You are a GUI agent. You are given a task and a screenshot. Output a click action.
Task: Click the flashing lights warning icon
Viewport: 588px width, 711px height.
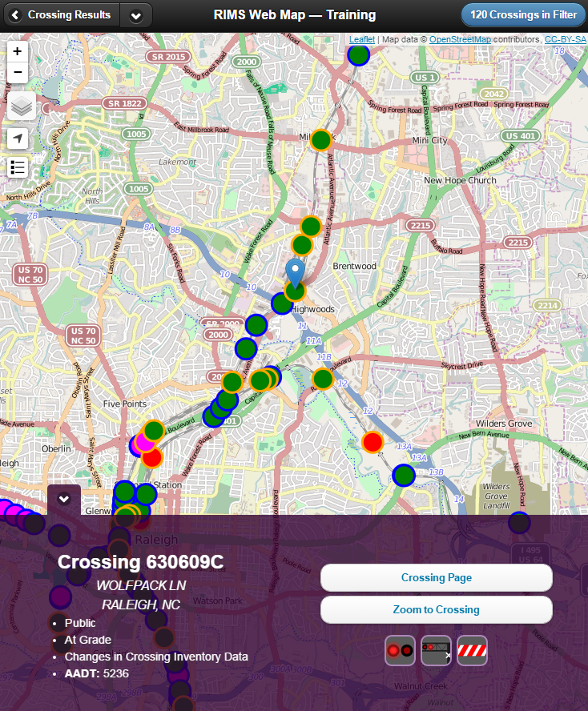pyautogui.click(x=400, y=650)
